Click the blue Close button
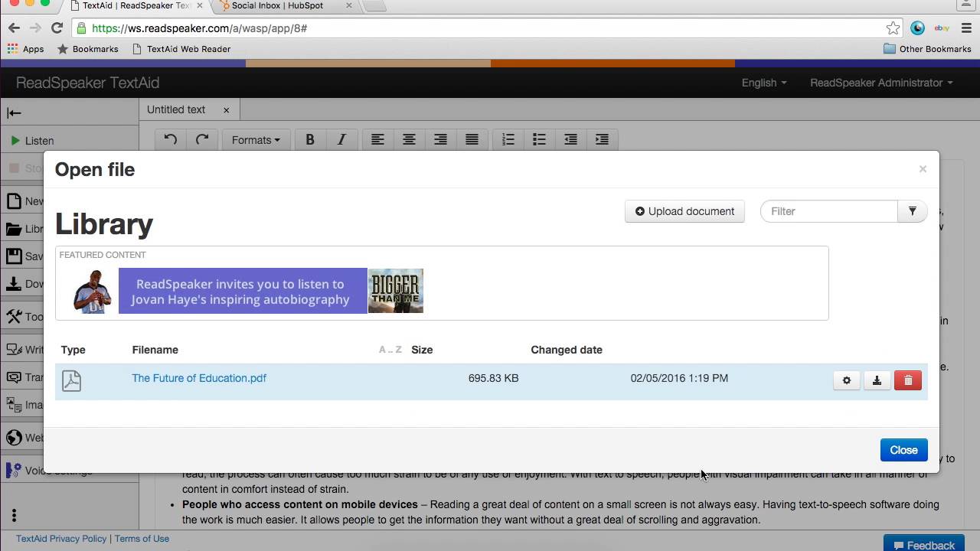The image size is (980, 551). pyautogui.click(x=903, y=450)
